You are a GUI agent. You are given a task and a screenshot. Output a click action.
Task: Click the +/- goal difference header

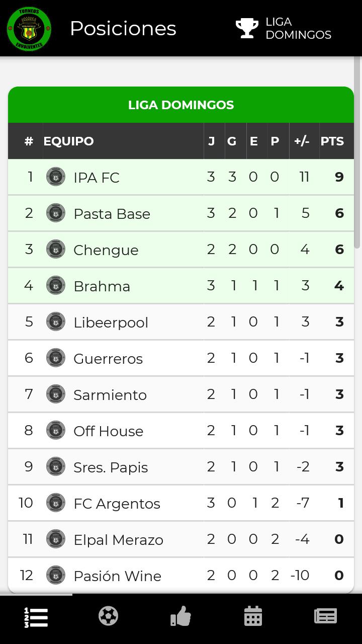302,141
